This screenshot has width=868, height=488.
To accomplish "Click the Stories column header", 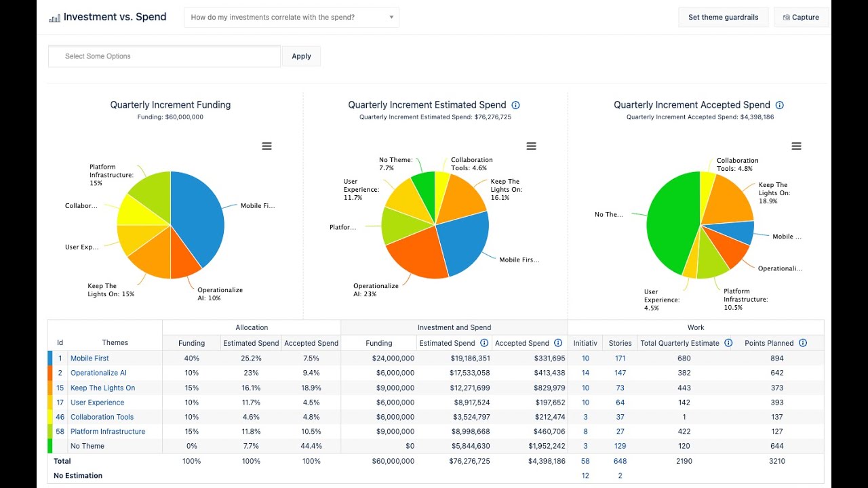I will pos(620,343).
